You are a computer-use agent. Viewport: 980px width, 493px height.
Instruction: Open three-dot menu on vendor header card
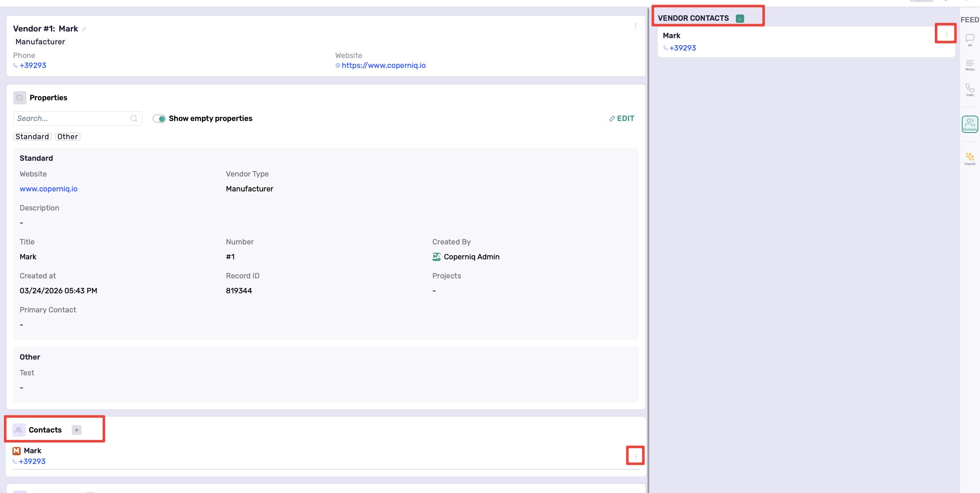[635, 26]
